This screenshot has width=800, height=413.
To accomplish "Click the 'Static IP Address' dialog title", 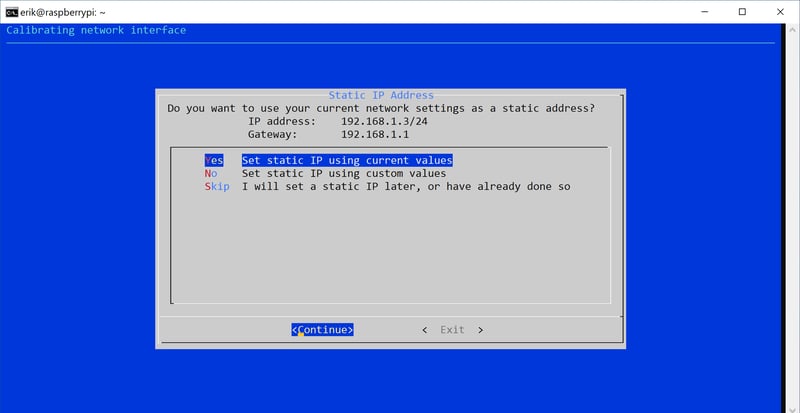I will [381, 95].
